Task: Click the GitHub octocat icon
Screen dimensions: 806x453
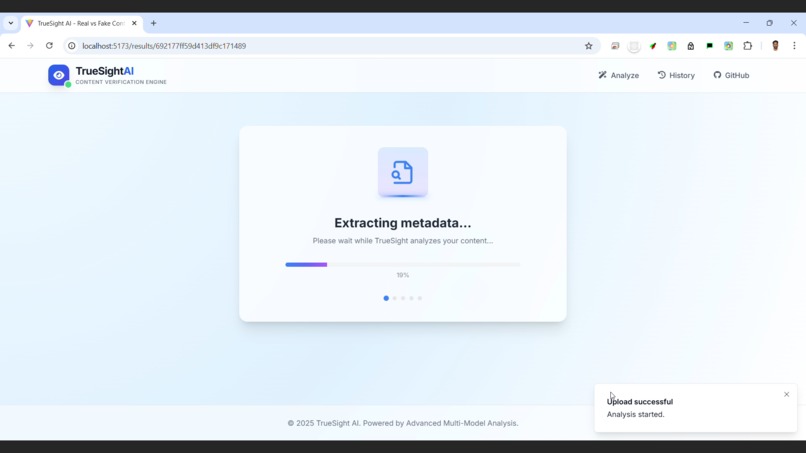Action: [717, 75]
